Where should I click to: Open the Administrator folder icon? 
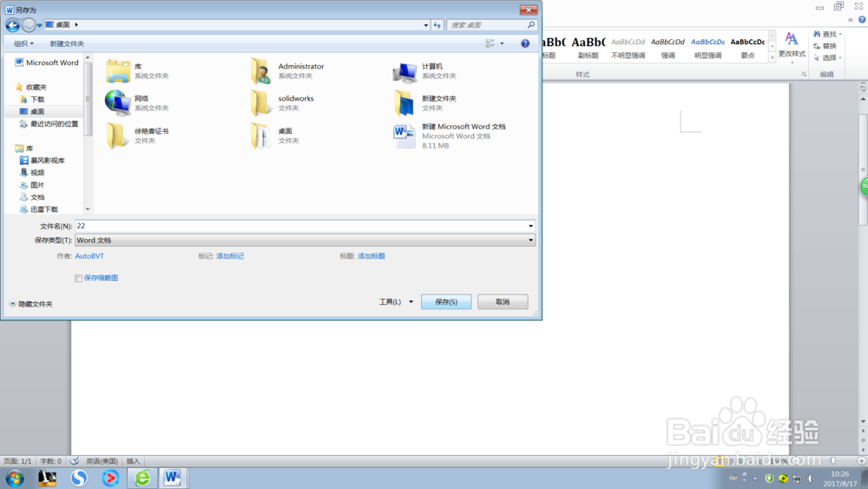(x=260, y=71)
